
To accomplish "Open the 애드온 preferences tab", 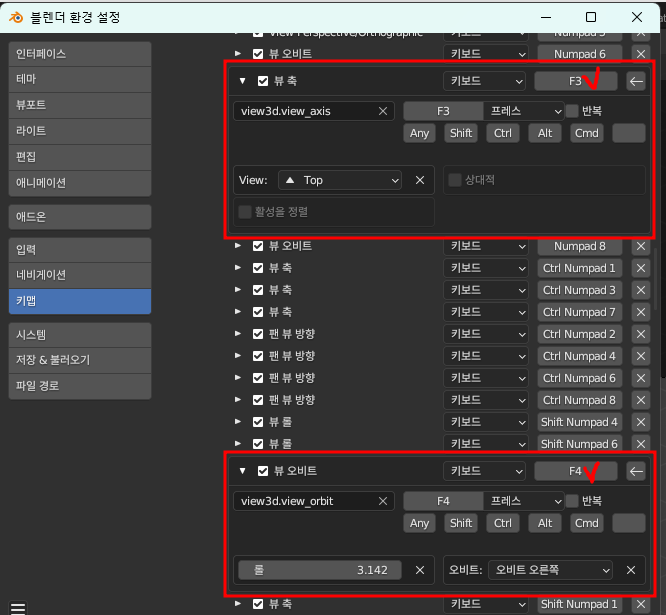I will [80, 217].
